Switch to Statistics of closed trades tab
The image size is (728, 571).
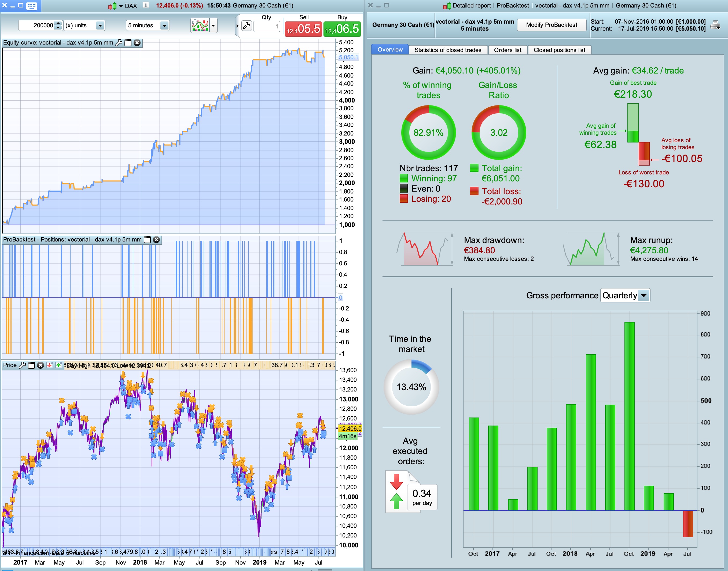tap(448, 50)
